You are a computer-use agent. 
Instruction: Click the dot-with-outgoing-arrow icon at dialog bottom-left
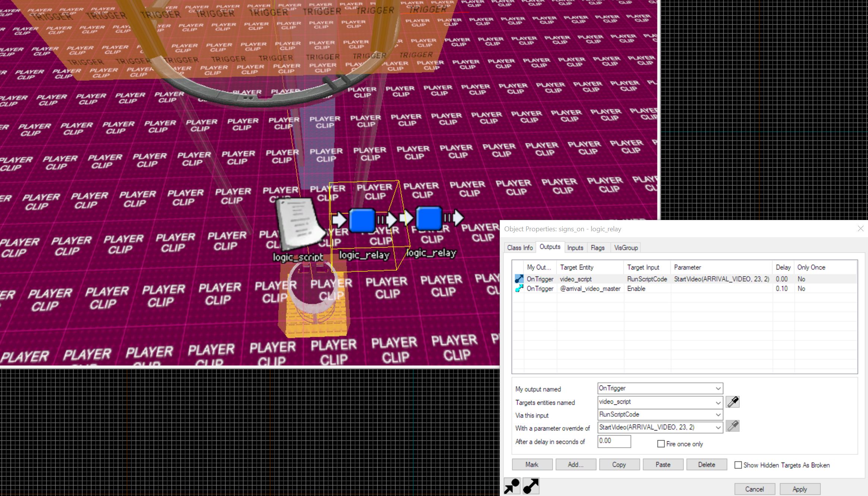[531, 486]
